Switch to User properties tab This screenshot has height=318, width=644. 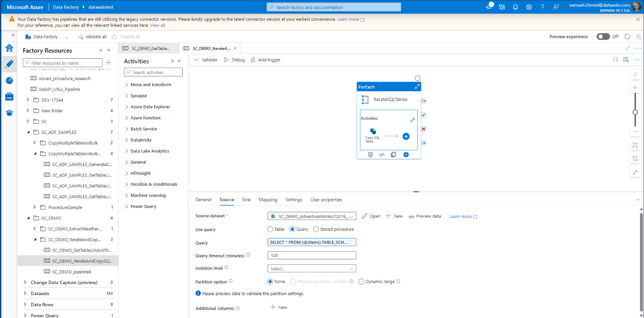click(x=326, y=200)
